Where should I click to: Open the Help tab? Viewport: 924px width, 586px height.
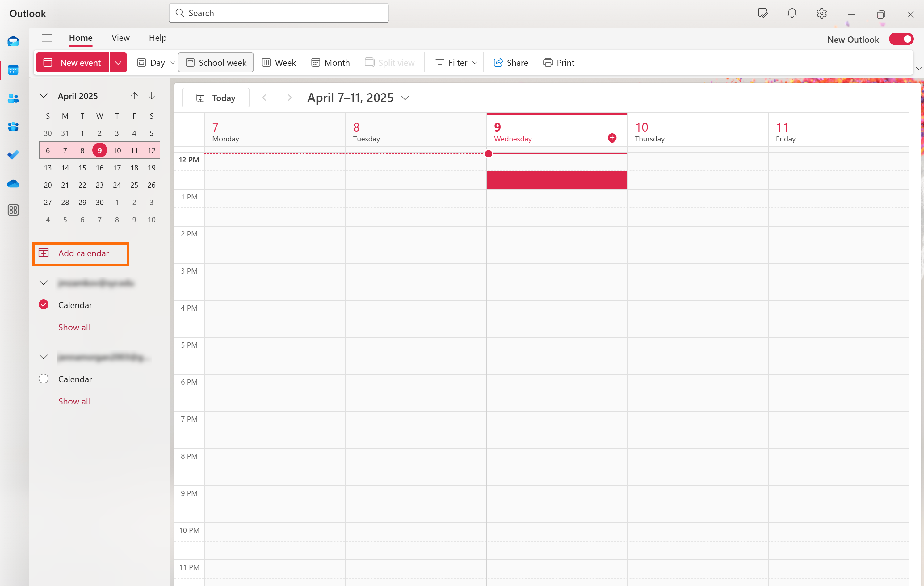(157, 38)
